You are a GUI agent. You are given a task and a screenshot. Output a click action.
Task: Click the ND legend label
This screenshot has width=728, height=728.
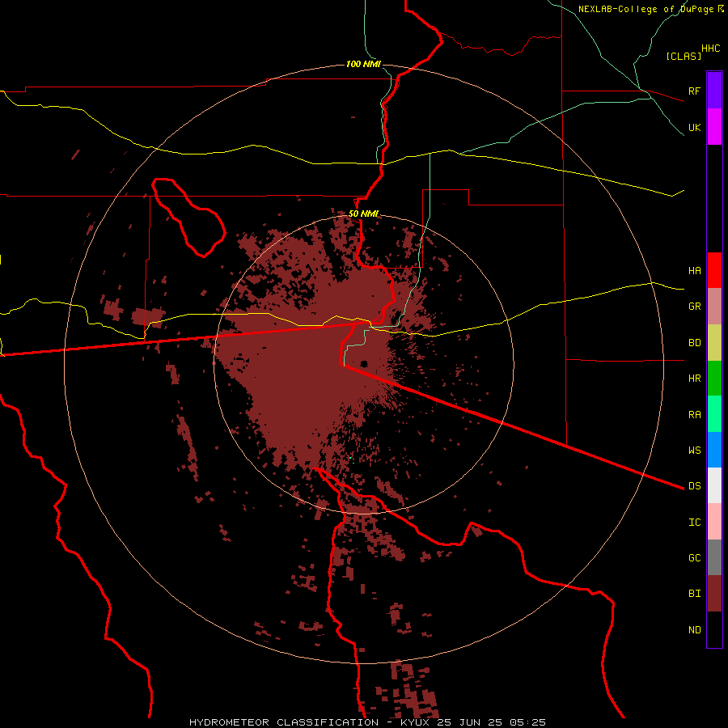point(695,630)
